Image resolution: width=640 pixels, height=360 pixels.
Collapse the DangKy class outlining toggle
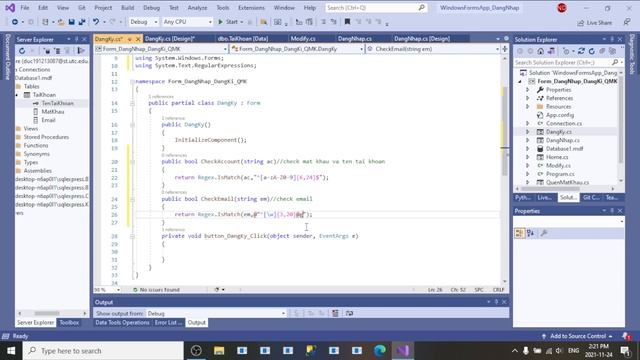click(x=132, y=103)
